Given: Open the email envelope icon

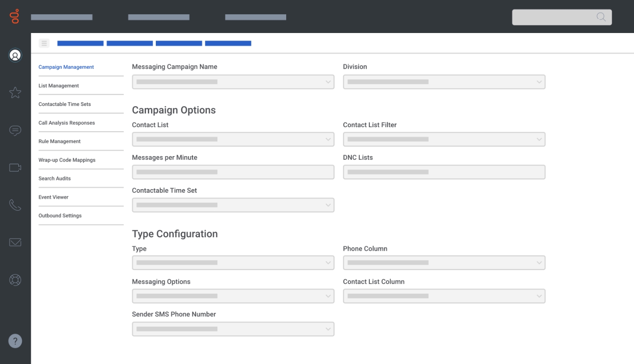Looking at the screenshot, I should (15, 242).
